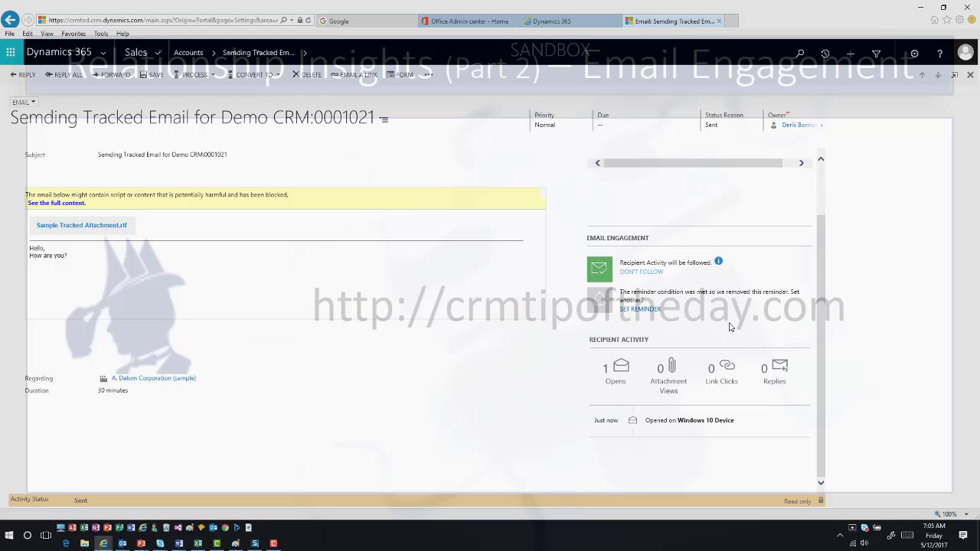This screenshot has width=980, height=551.
Task: Expand the Dynamics 365 dropdown chevron
Action: pyautogui.click(x=103, y=54)
